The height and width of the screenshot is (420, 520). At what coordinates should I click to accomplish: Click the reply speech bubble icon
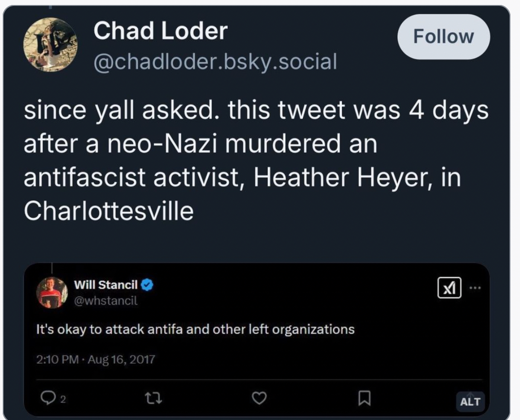pos(46,399)
